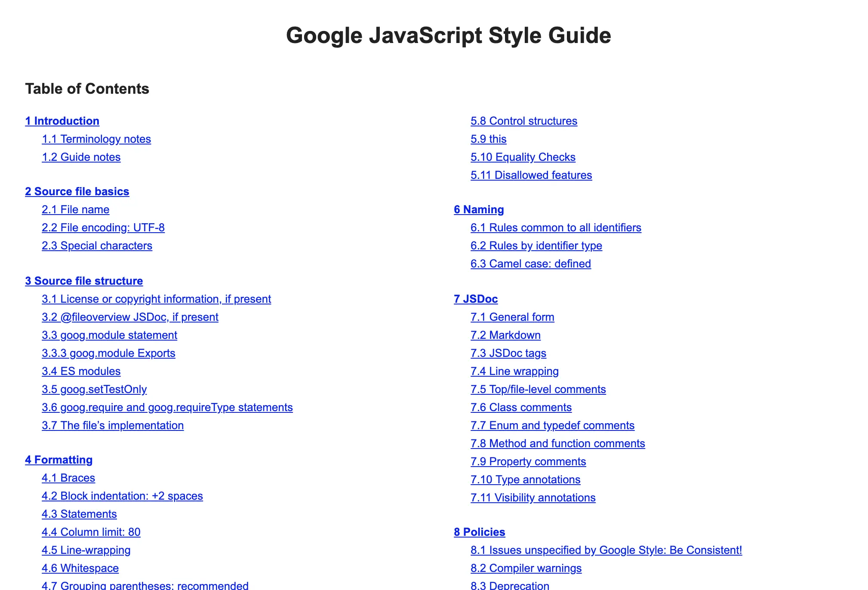Open 3.2 @fileoverview JSDoc link

130,317
